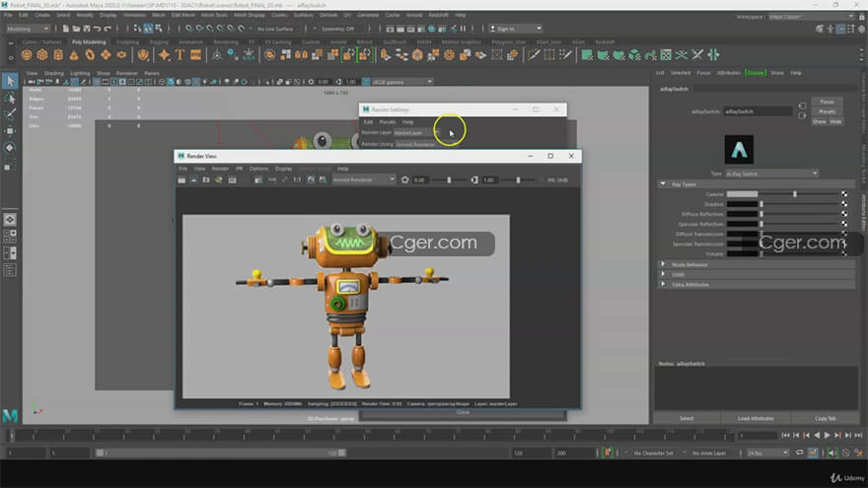Click the Redo Previous Render icon in Render View
The height and width of the screenshot is (488, 868).
click(x=181, y=179)
